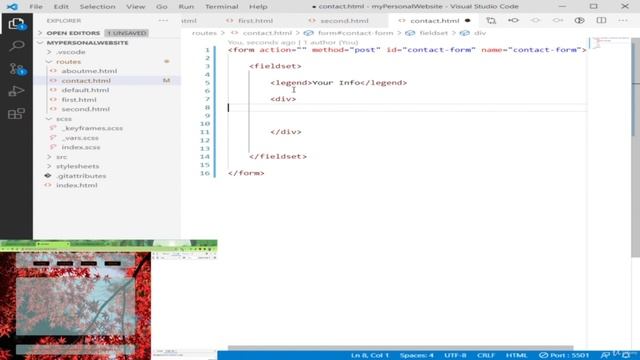The image size is (640, 360).
Task: Open _vars.scss file
Action: tap(80, 138)
